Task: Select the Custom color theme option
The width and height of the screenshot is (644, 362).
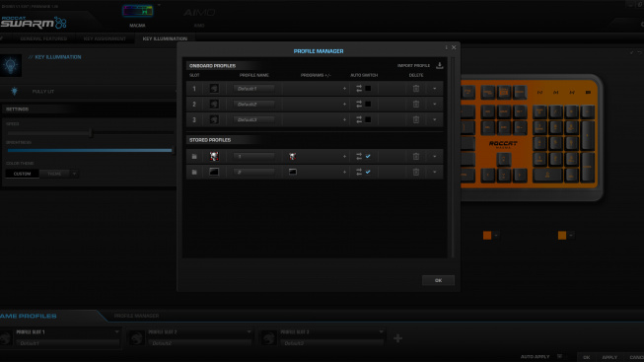Action: pyautogui.click(x=22, y=174)
